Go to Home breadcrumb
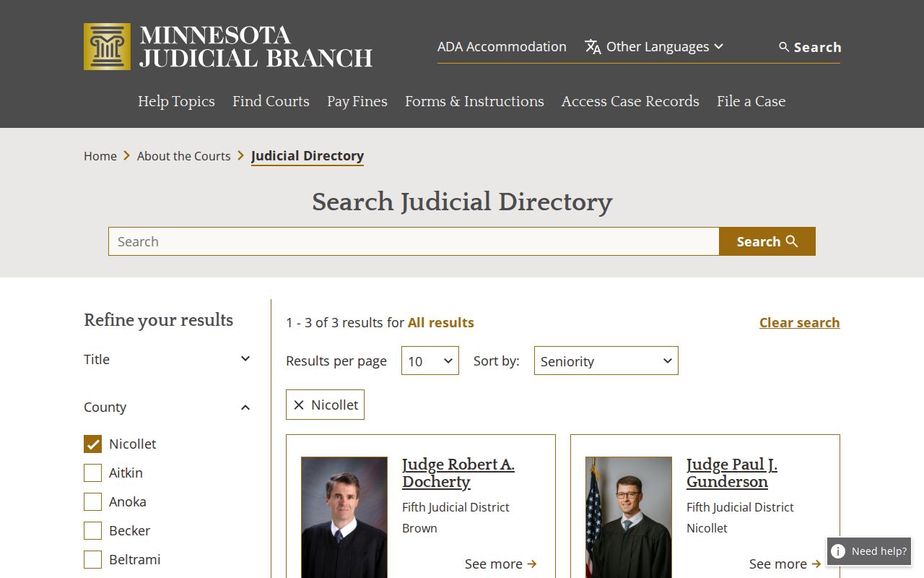The width and height of the screenshot is (924, 578). click(100, 156)
